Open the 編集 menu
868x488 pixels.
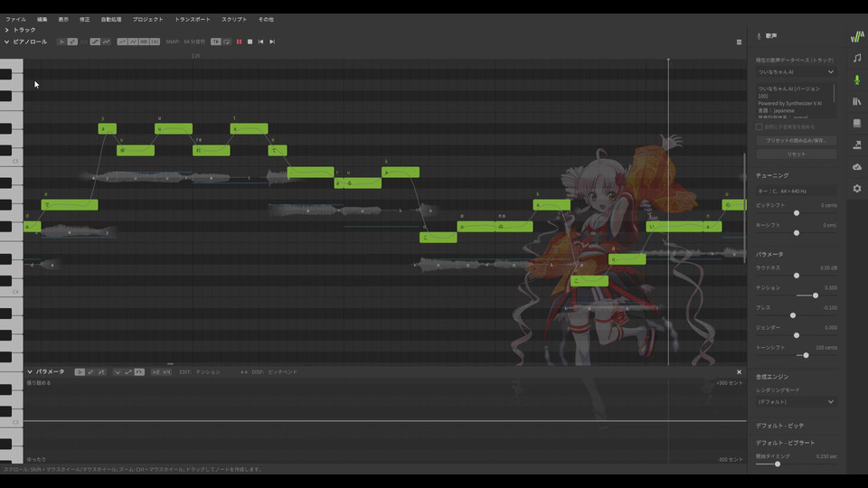[x=42, y=19]
